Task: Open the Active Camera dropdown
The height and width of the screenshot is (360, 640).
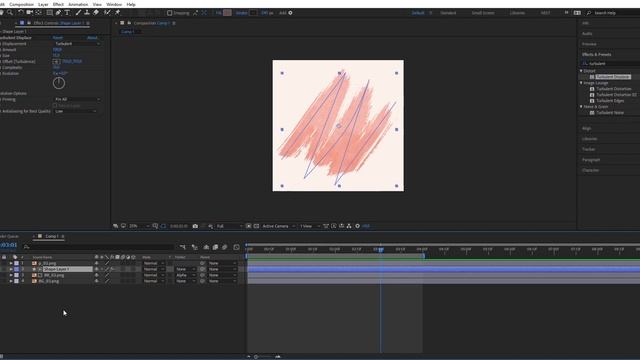Action: click(x=278, y=226)
